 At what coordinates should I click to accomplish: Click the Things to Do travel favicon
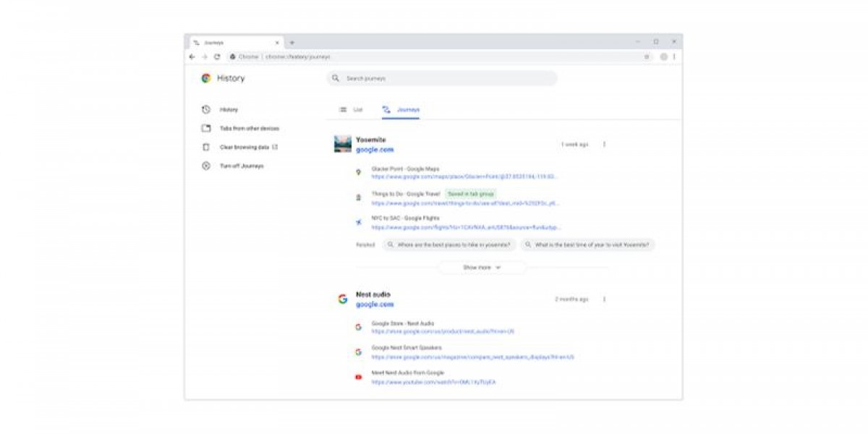[358, 197]
